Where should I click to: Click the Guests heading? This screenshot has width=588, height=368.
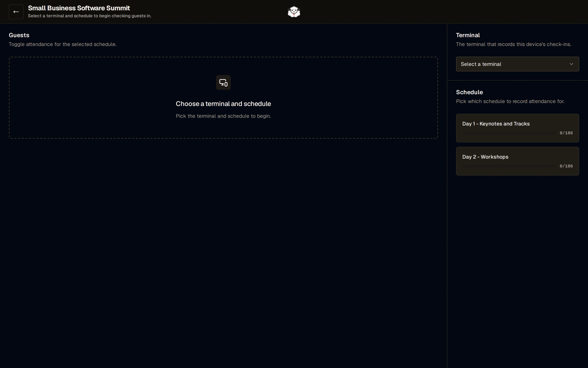pyautogui.click(x=19, y=35)
